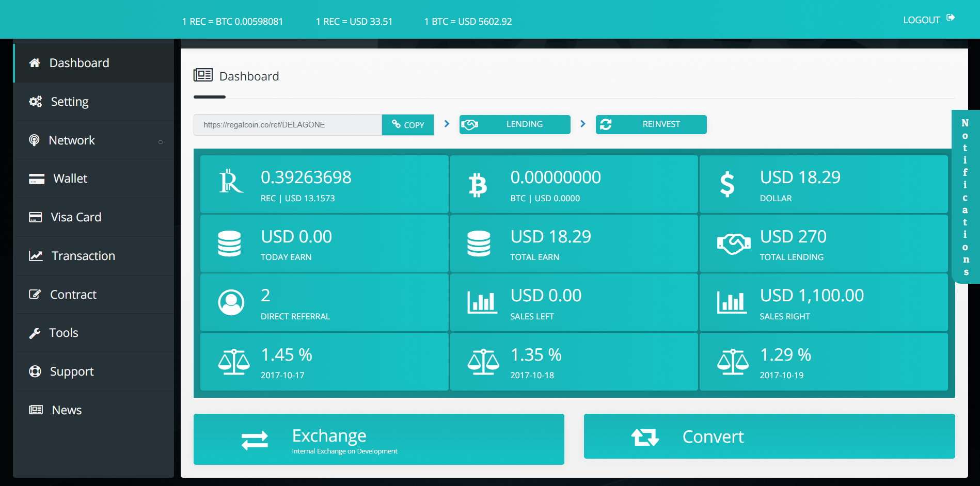Click the Tools wrench icon
This screenshot has width=980, height=486.
click(34, 333)
